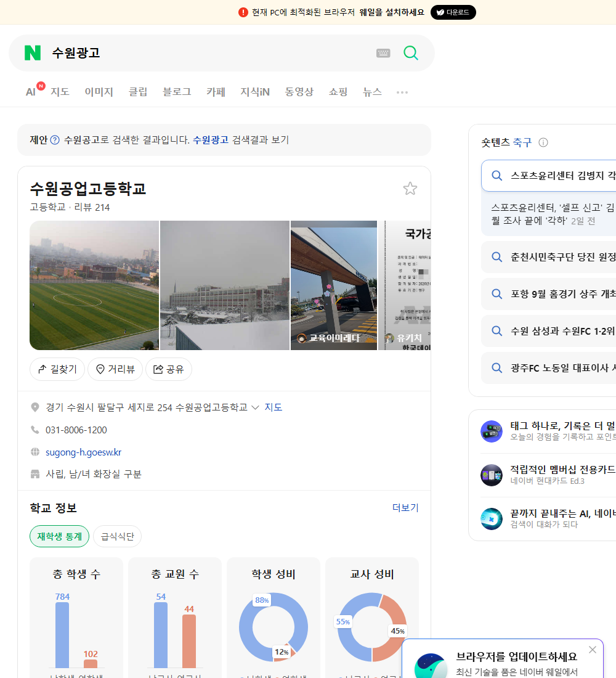The width and height of the screenshot is (616, 678).
Task: Switch to the 카페 tab
Action: tap(216, 92)
